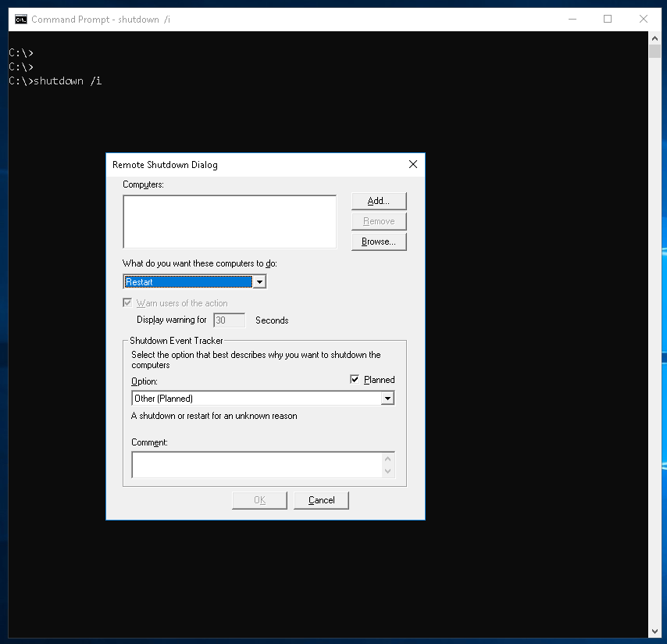Click the Command Prompt title bar icon
This screenshot has height=644, width=667.
[x=21, y=20]
